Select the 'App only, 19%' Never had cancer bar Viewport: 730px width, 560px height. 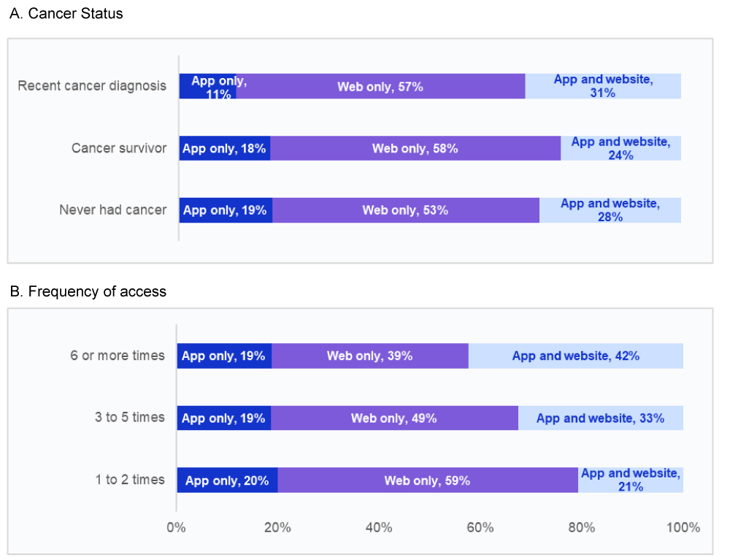click(x=226, y=210)
